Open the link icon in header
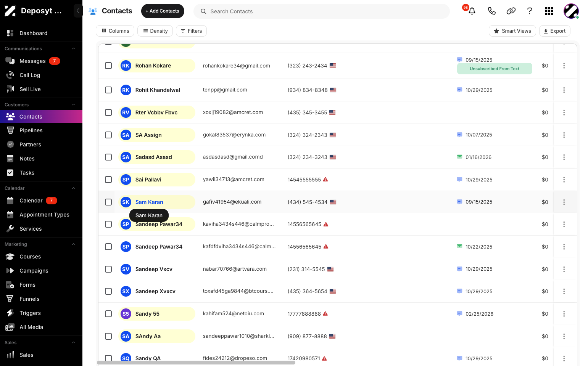588x366 pixels. pos(511,11)
